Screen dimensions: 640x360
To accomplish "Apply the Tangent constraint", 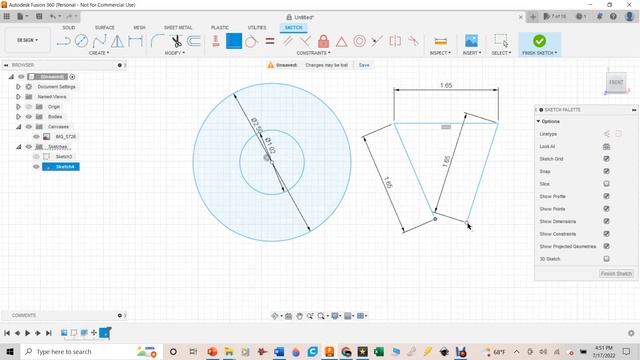I will (x=251, y=41).
